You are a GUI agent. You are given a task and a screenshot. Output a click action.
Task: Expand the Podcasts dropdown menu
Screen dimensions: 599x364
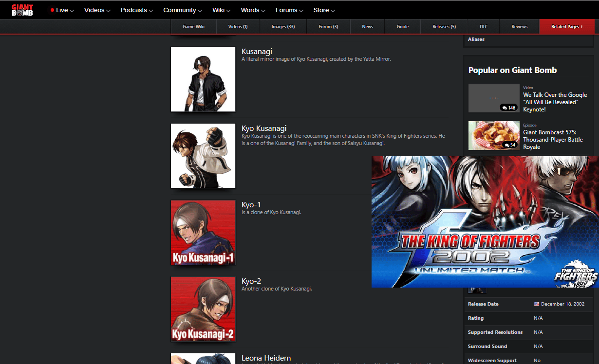click(137, 10)
